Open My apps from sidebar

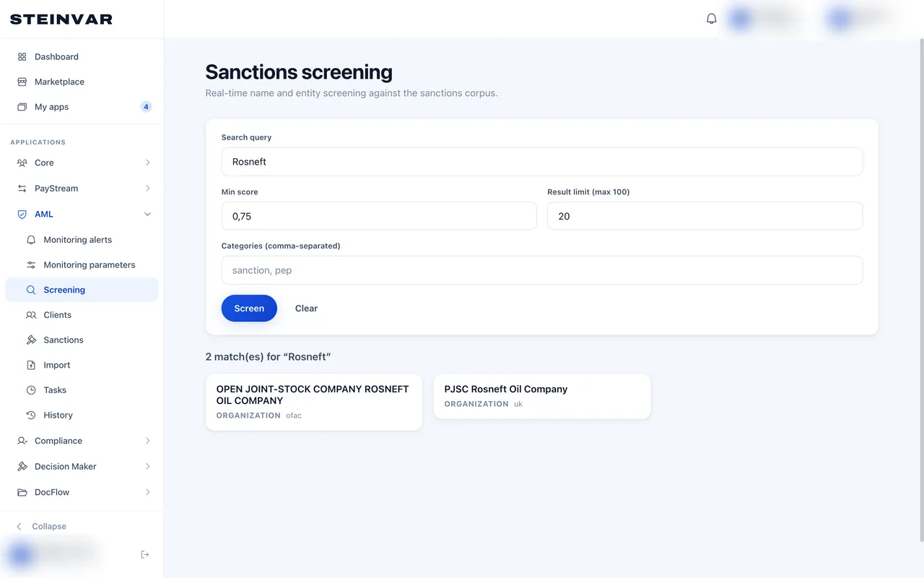tap(82, 107)
